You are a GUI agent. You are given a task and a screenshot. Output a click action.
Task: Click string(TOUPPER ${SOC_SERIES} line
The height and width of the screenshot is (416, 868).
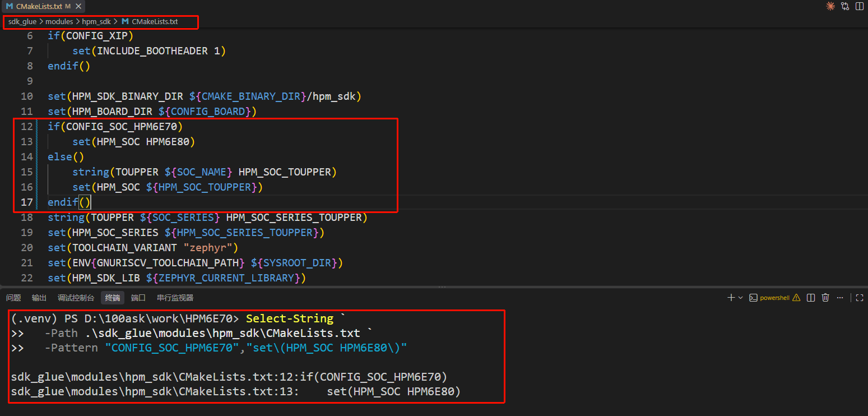[207, 217]
